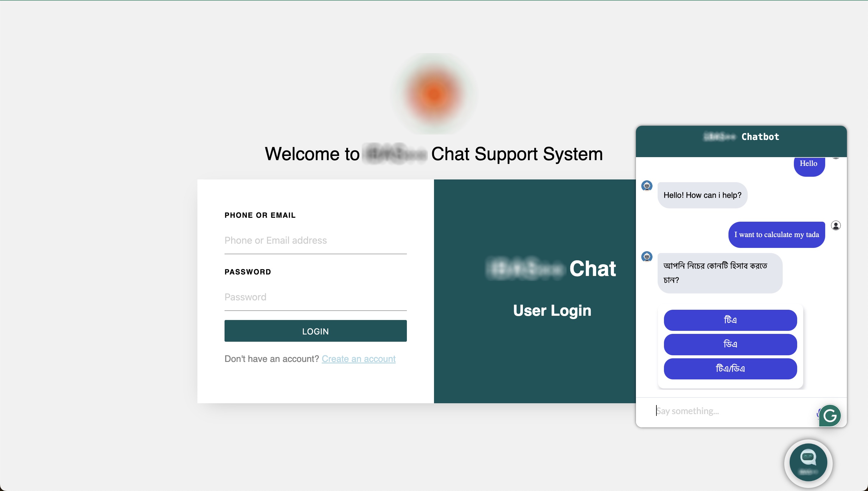This screenshot has height=491, width=868.
Task: Click the User Login heading on the teal panel
Action: [552, 311]
